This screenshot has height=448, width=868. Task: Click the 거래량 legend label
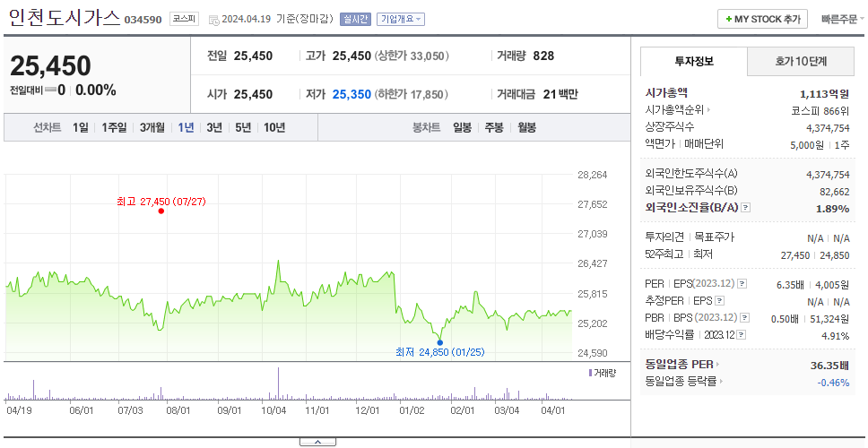(602, 373)
